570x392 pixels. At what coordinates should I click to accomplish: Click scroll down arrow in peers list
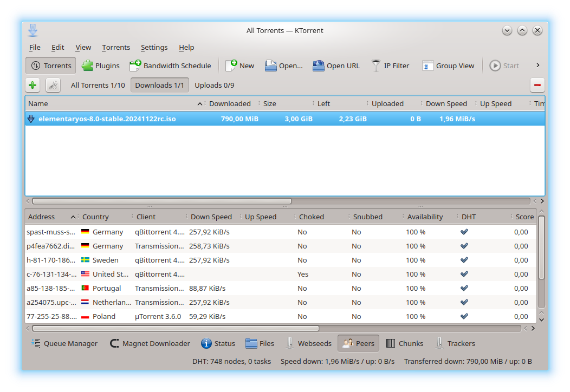point(542,320)
